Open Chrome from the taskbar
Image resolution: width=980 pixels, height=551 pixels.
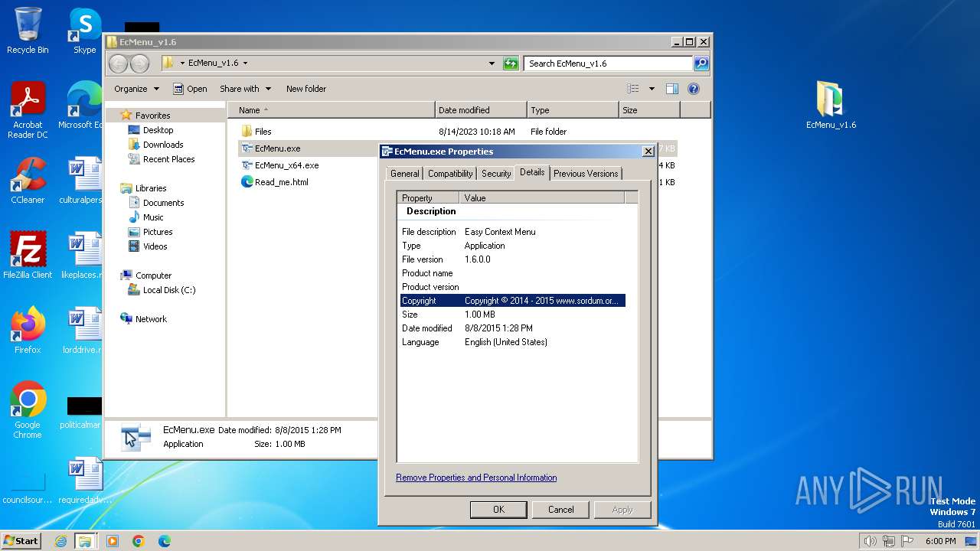click(x=139, y=541)
